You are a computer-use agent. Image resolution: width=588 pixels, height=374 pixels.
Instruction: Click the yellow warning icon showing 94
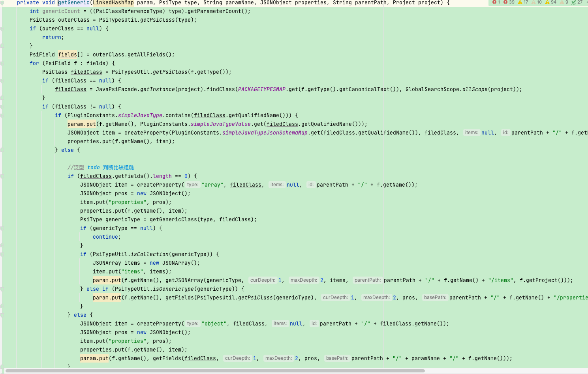547,2
